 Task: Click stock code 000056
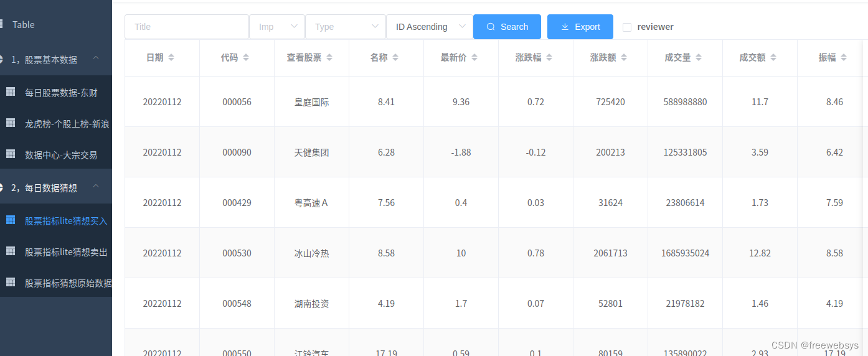click(237, 102)
